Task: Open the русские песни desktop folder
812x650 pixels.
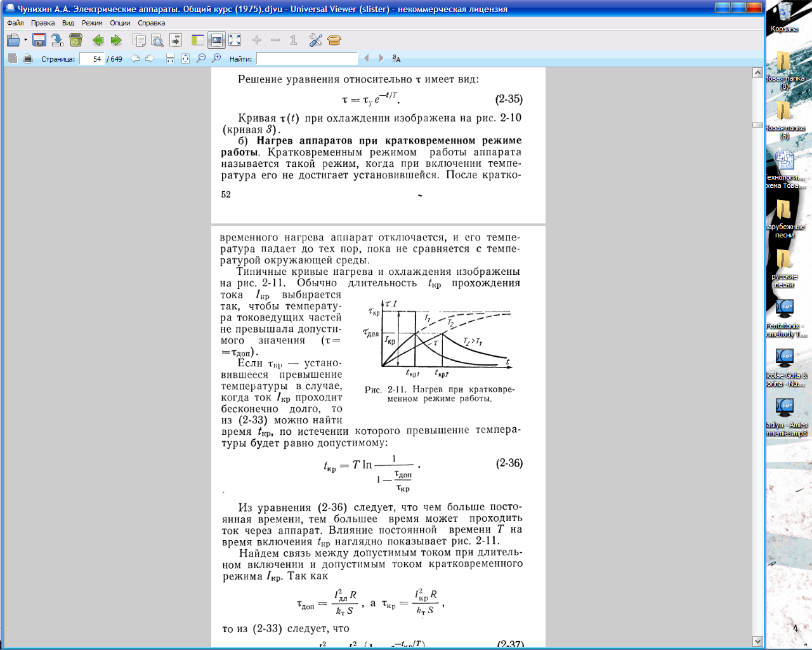Action: coord(785,268)
